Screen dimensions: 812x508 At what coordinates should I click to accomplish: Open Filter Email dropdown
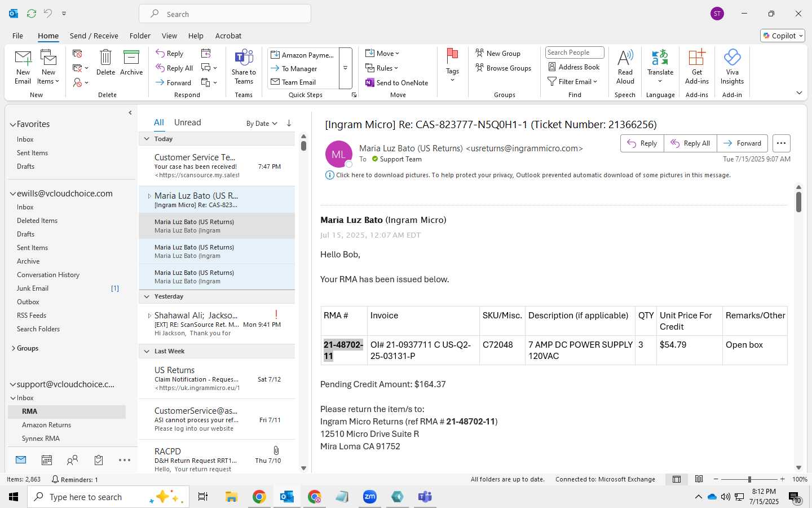tap(572, 81)
